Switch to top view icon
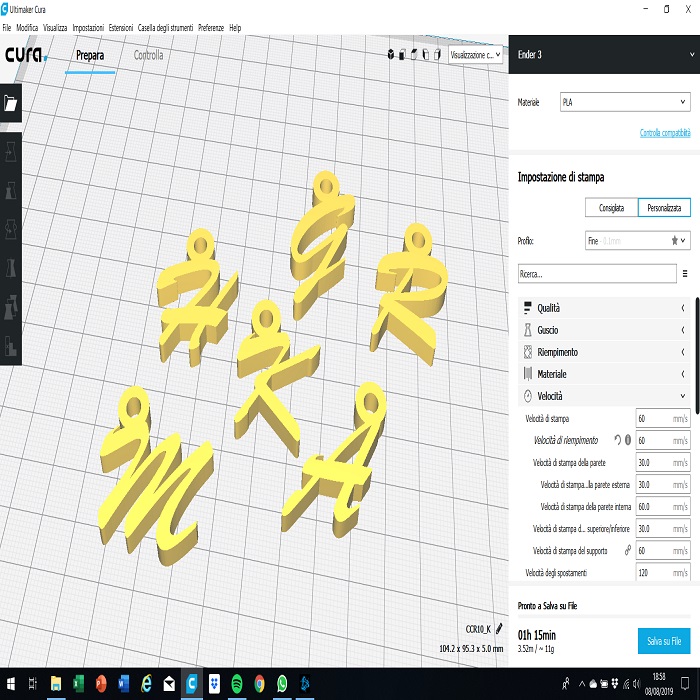The height and width of the screenshot is (700, 700). pos(414,54)
